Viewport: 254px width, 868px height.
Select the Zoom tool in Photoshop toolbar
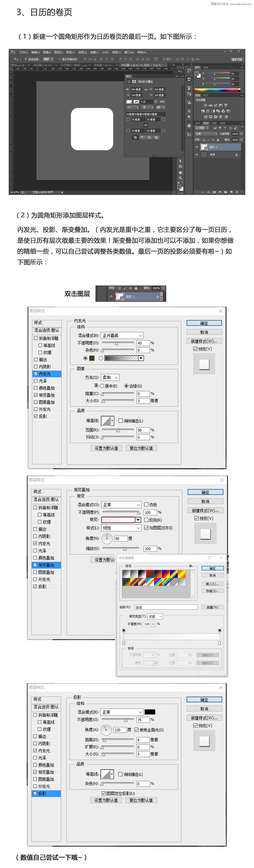click(180, 178)
